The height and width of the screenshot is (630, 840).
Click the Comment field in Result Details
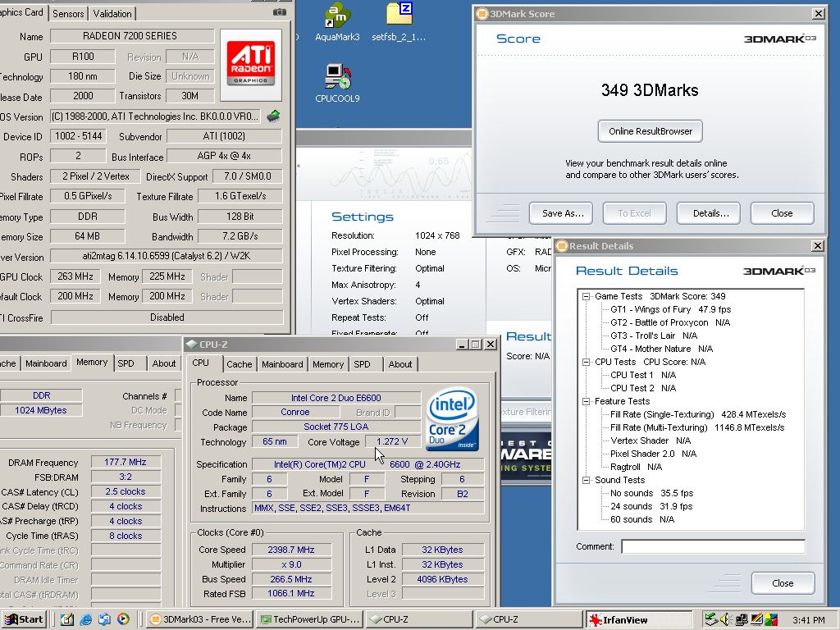pos(713,546)
